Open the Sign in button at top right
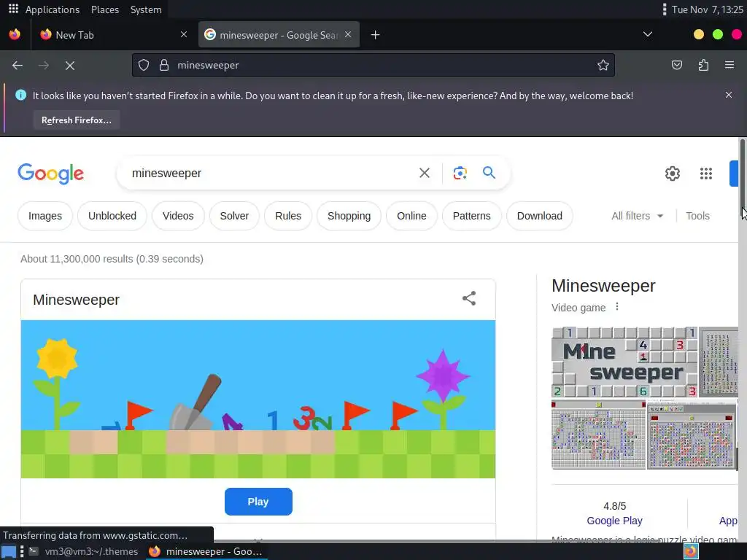This screenshot has height=560, width=747. tap(734, 174)
